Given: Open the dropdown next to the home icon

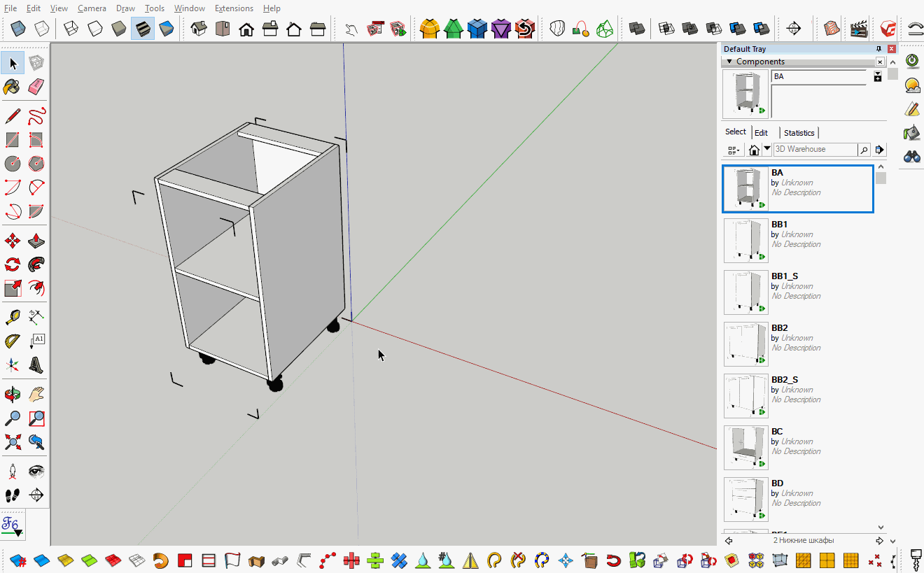Looking at the screenshot, I should 766,149.
